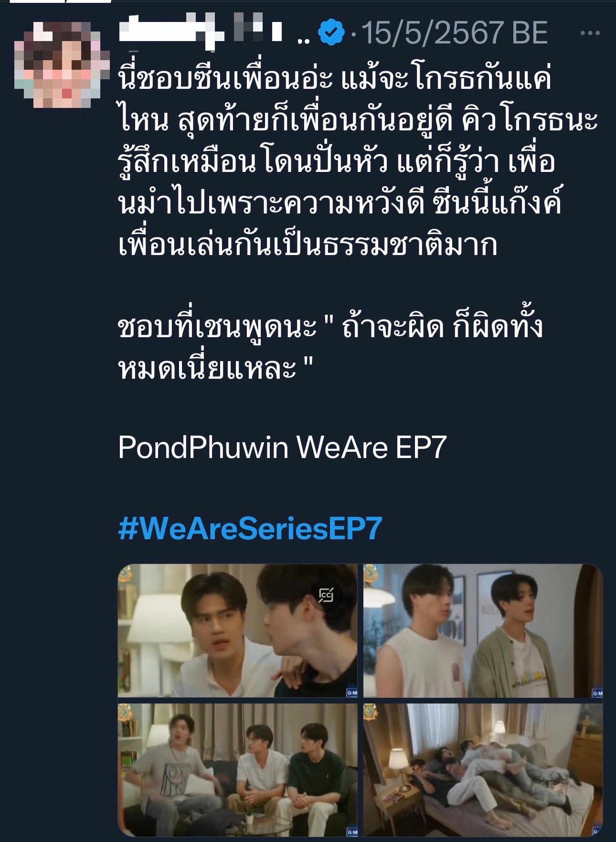Click the post date 15/5/2567 BE
Image resolution: width=616 pixels, height=842 pixels.
(454, 33)
